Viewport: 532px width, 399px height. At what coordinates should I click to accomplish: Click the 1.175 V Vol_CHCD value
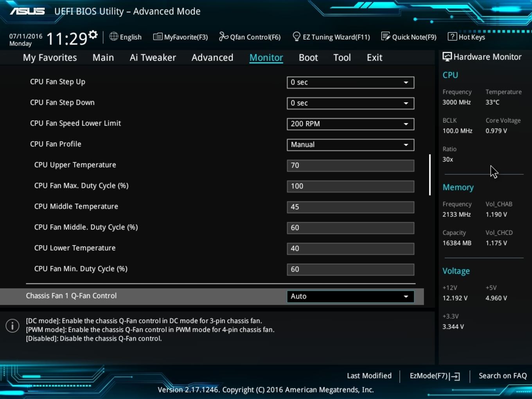496,243
